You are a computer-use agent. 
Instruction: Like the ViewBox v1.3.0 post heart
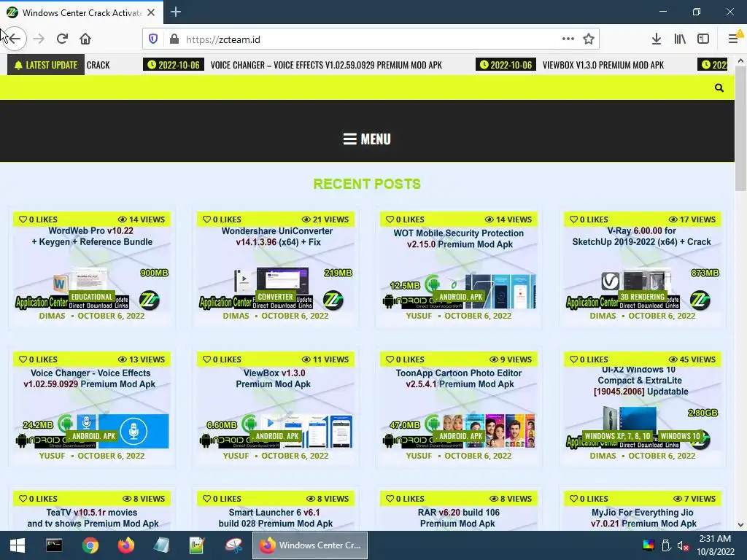[x=206, y=359]
